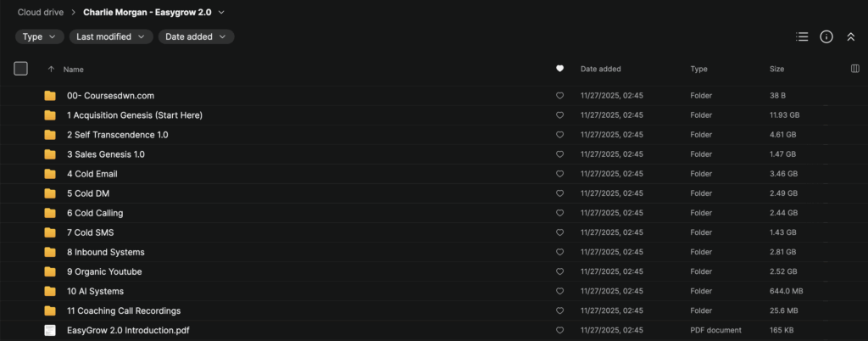Check the select-all checkbox

pyautogui.click(x=21, y=69)
